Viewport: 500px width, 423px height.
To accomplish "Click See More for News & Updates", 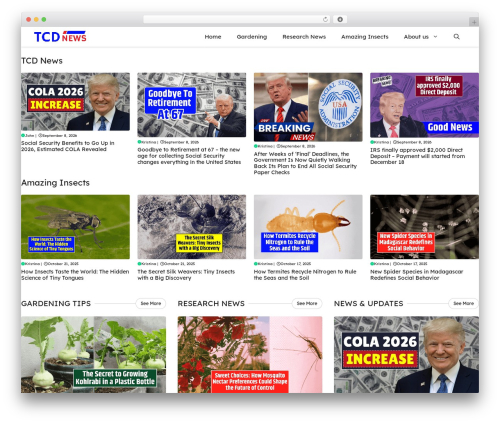I will click(463, 303).
